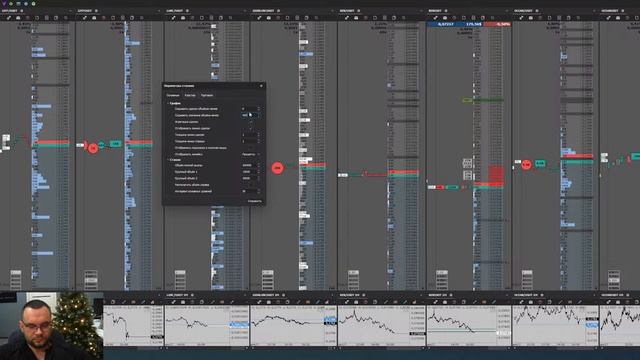This screenshot has width=640, height=360.
Task: Click the red circle marker in second panel
Action: pyautogui.click(x=93, y=148)
